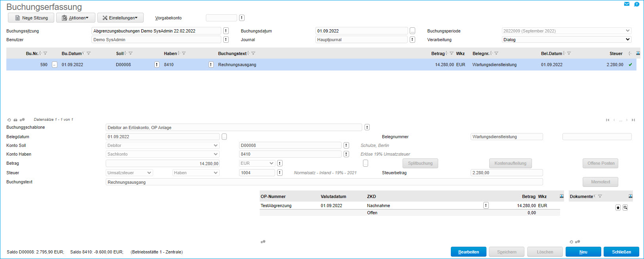Expand the Verarbeitung Dialog dropdown
The height and width of the screenshot is (259, 644).
click(628, 39)
